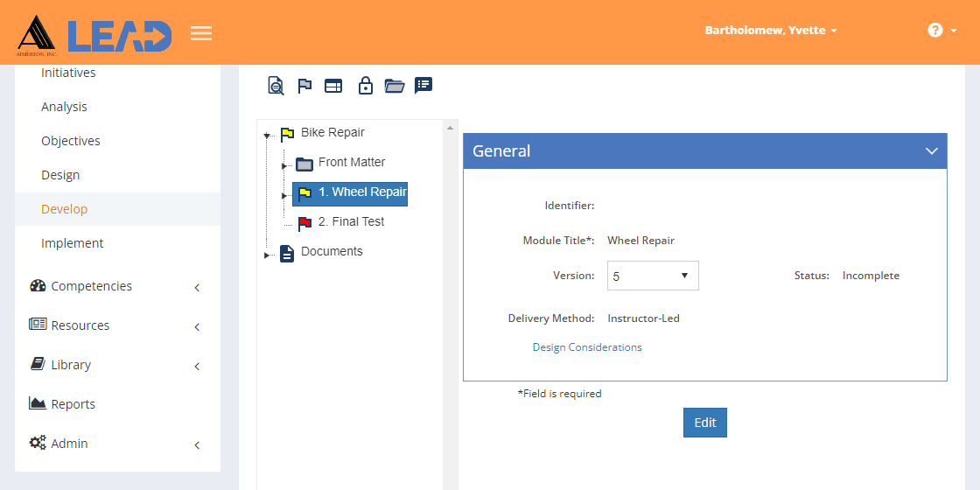Image resolution: width=980 pixels, height=490 pixels.
Task: Go to the Implement sidebar section
Action: click(x=72, y=243)
